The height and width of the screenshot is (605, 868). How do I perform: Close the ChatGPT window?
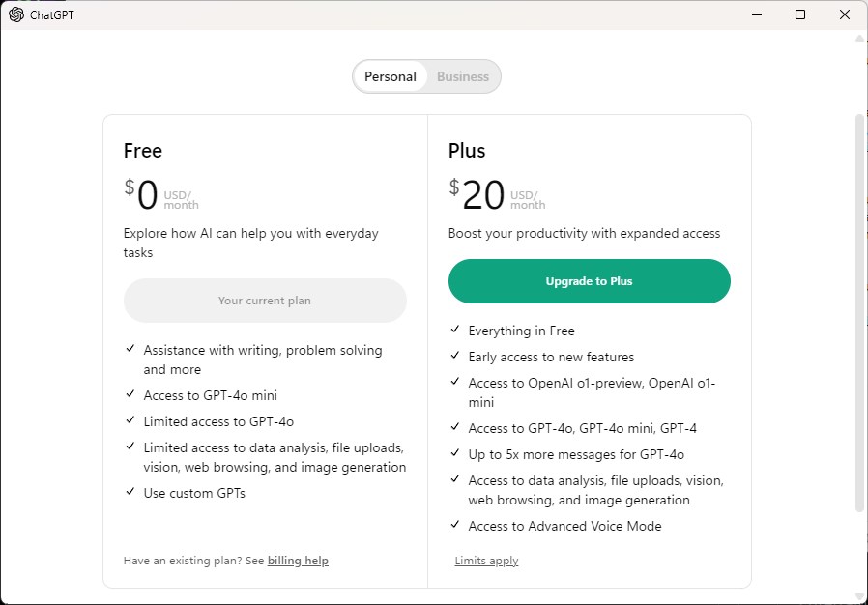[x=845, y=14]
